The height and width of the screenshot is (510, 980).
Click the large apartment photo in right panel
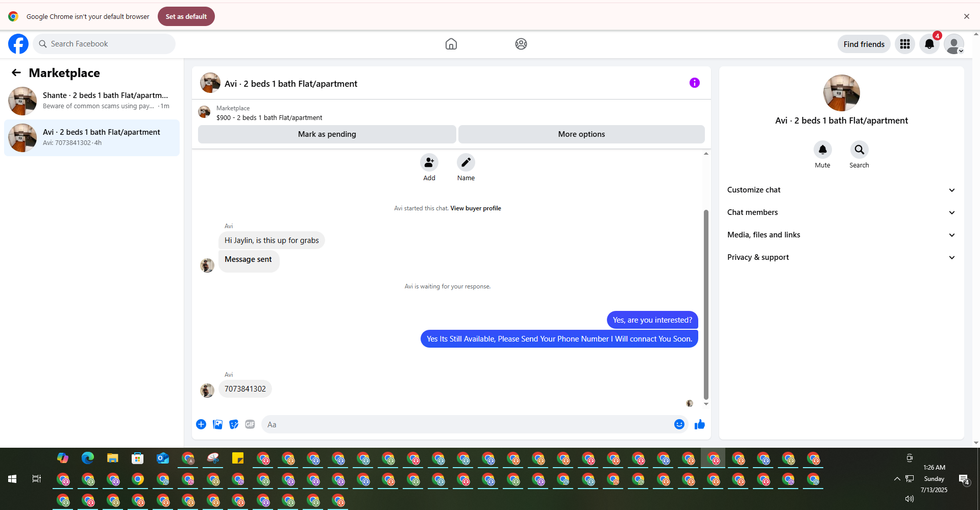[x=842, y=93]
